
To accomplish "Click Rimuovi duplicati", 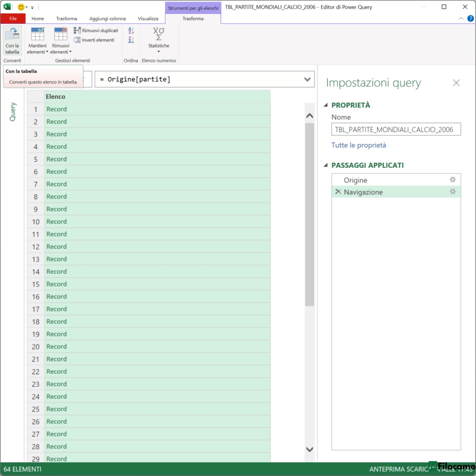I will pyautogui.click(x=96, y=30).
